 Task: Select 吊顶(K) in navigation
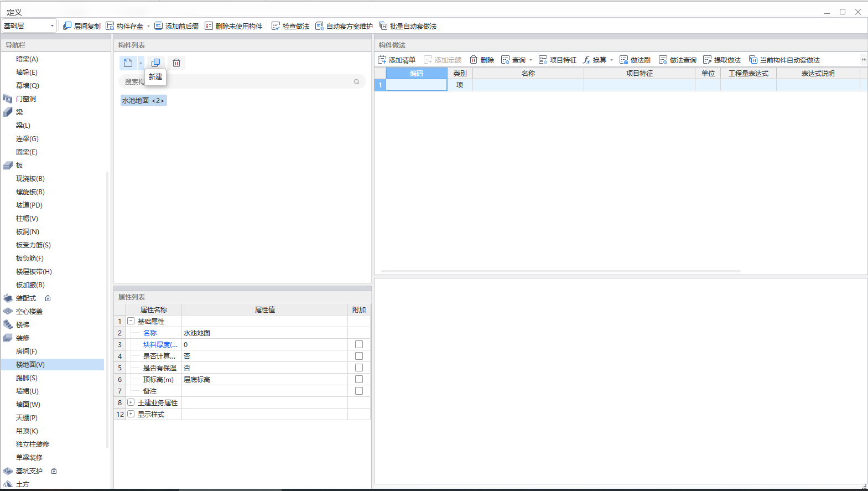(27, 431)
